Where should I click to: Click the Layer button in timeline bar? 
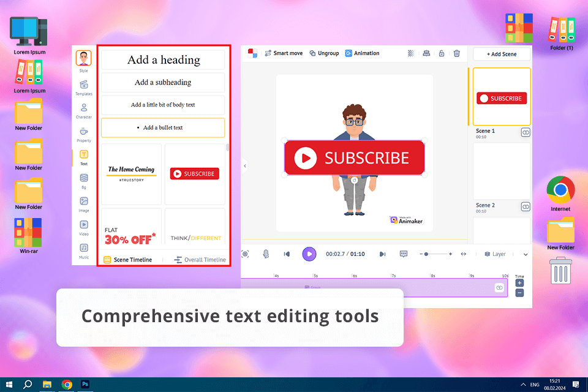(x=495, y=254)
